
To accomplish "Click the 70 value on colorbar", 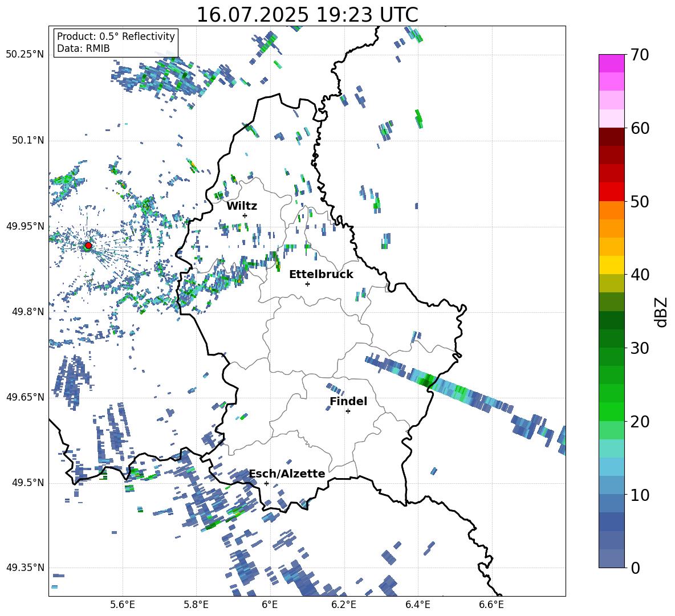I will point(639,55).
